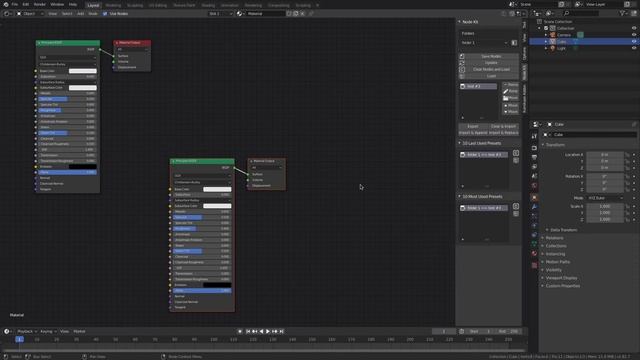Open the Folder 1 dropdown in Node Kit
The width and height of the screenshot is (640, 360).
(484, 42)
